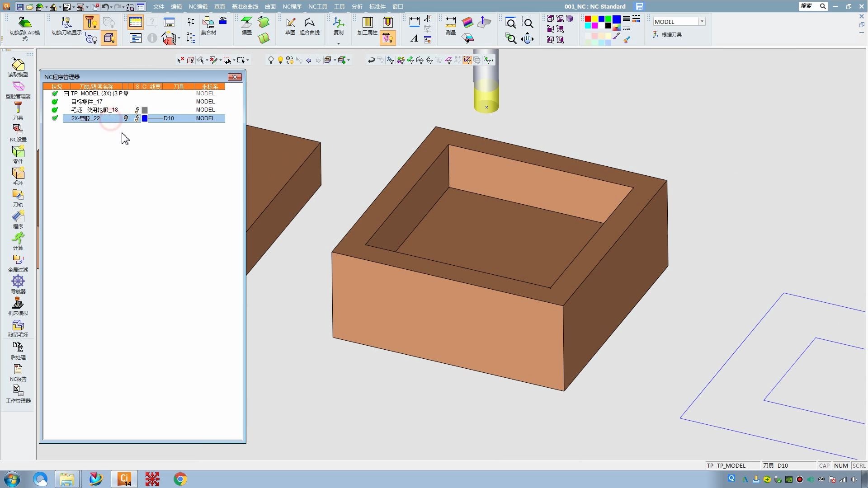Image resolution: width=868 pixels, height=488 pixels.
Task: Click the 毛坯 stock icon in sidebar
Action: click(x=18, y=176)
